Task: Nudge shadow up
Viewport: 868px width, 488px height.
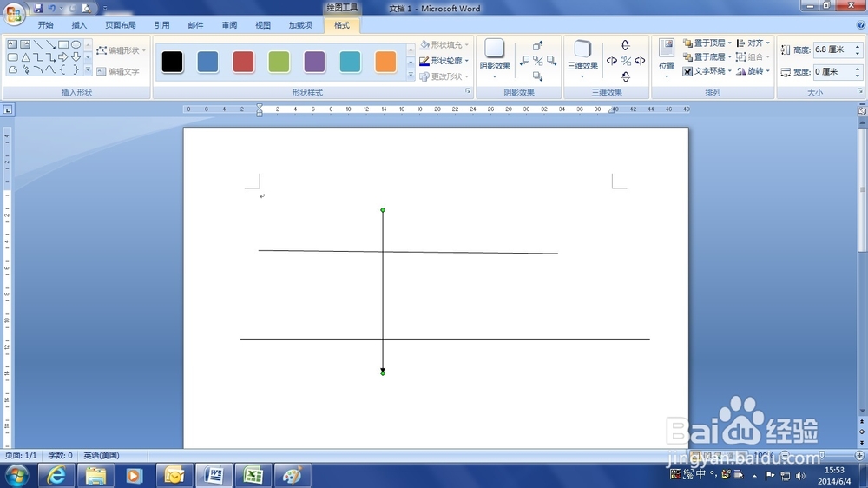Action: pos(537,45)
